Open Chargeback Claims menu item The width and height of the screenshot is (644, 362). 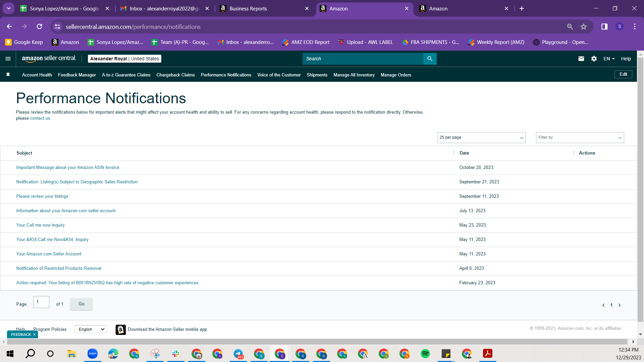coord(175,75)
